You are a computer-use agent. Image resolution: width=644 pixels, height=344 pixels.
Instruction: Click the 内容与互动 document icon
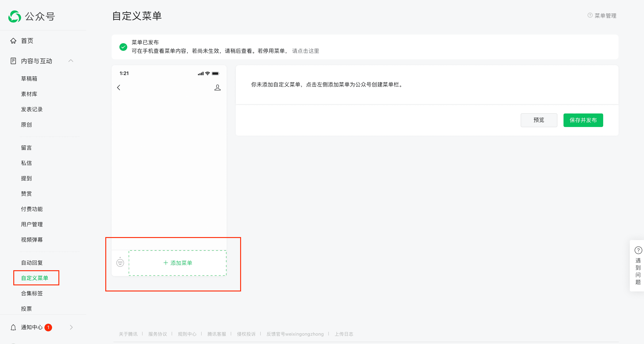(x=13, y=61)
